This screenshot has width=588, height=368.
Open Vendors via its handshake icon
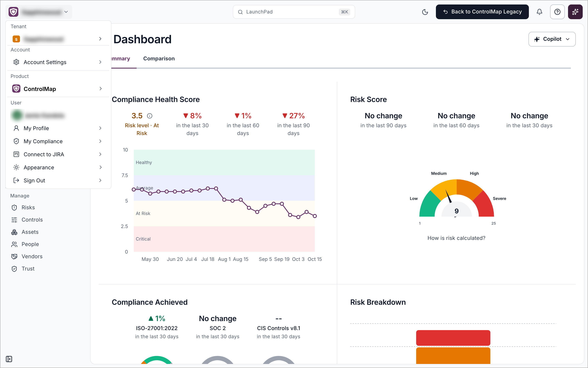(14, 257)
